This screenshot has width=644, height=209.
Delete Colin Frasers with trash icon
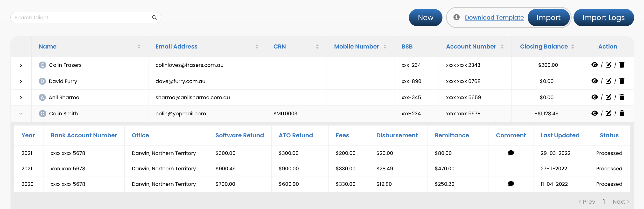(622, 65)
